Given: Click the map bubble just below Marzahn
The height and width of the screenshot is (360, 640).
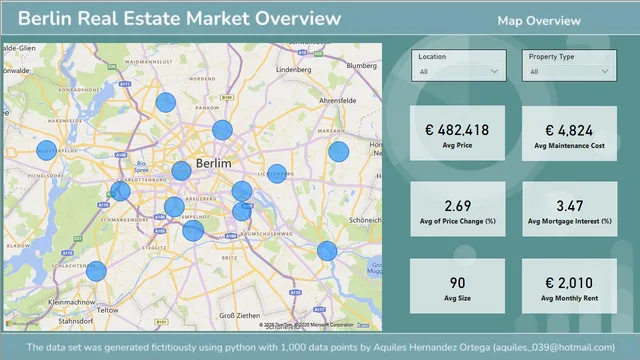Looking at the screenshot, I should [x=339, y=151].
